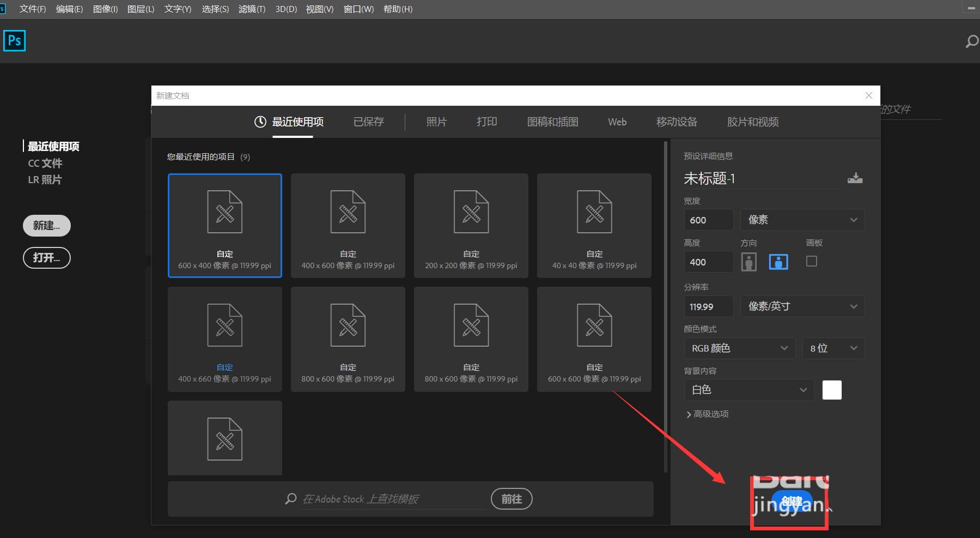Click the 新建... button on start screen
The height and width of the screenshot is (538, 980).
(47, 226)
